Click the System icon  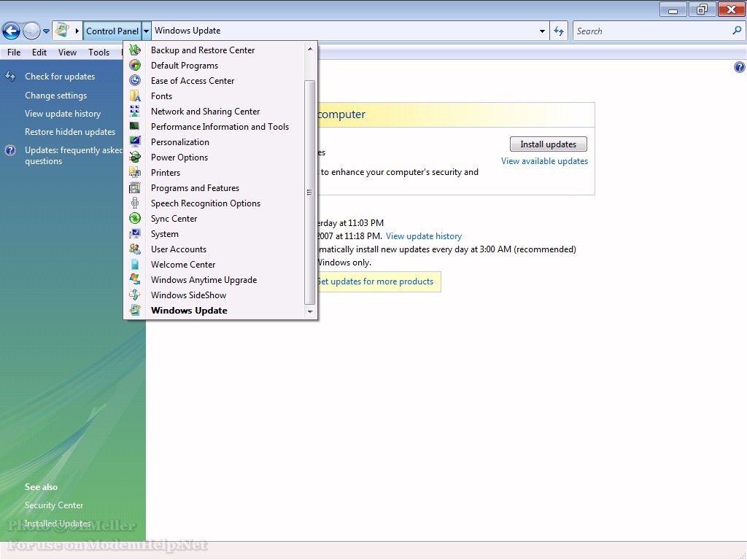[135, 233]
